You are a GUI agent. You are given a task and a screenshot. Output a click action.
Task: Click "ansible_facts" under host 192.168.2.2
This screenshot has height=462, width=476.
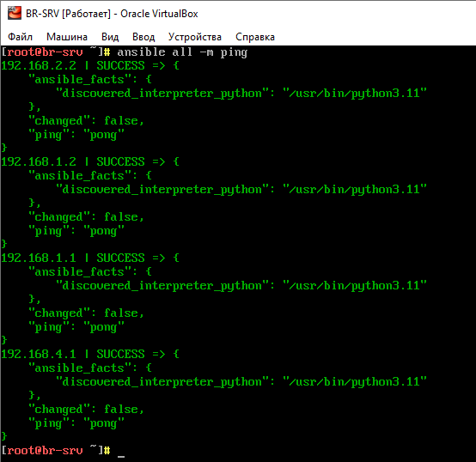coord(81,80)
